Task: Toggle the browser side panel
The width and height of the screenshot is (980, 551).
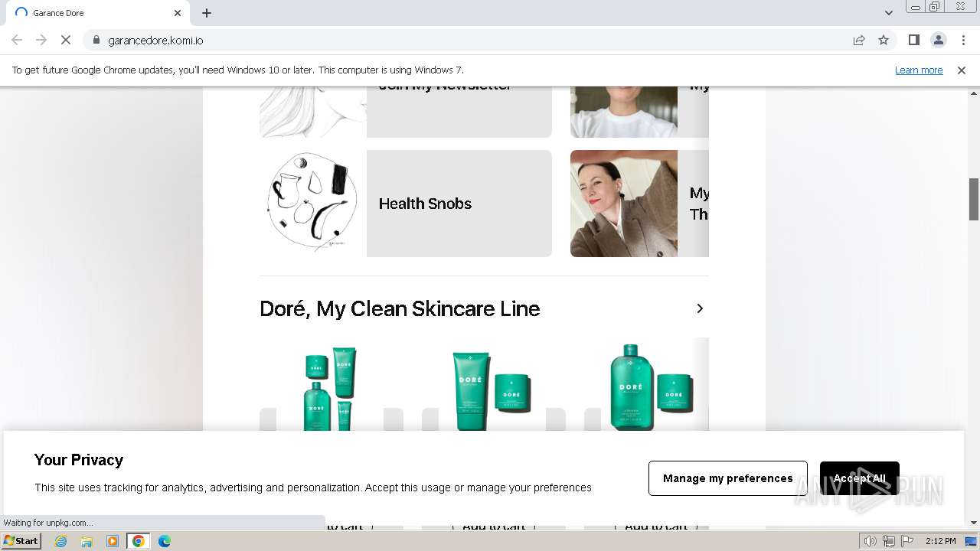Action: click(913, 40)
